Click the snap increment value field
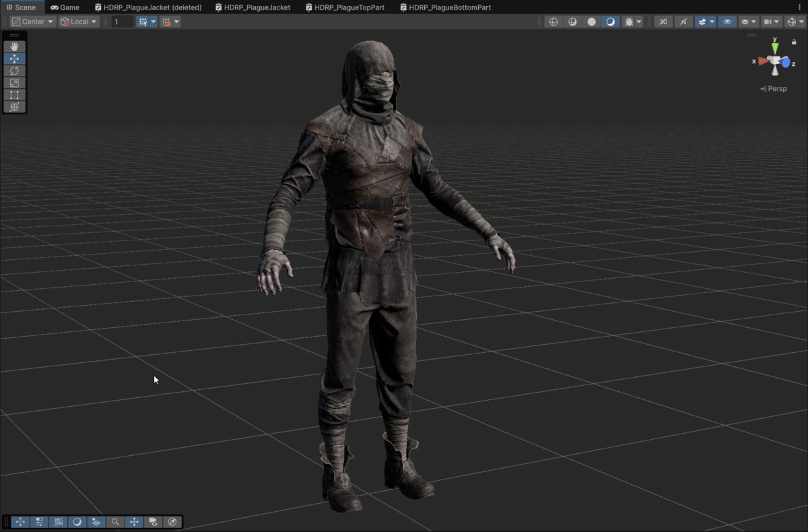The width and height of the screenshot is (808, 532). (x=123, y=22)
